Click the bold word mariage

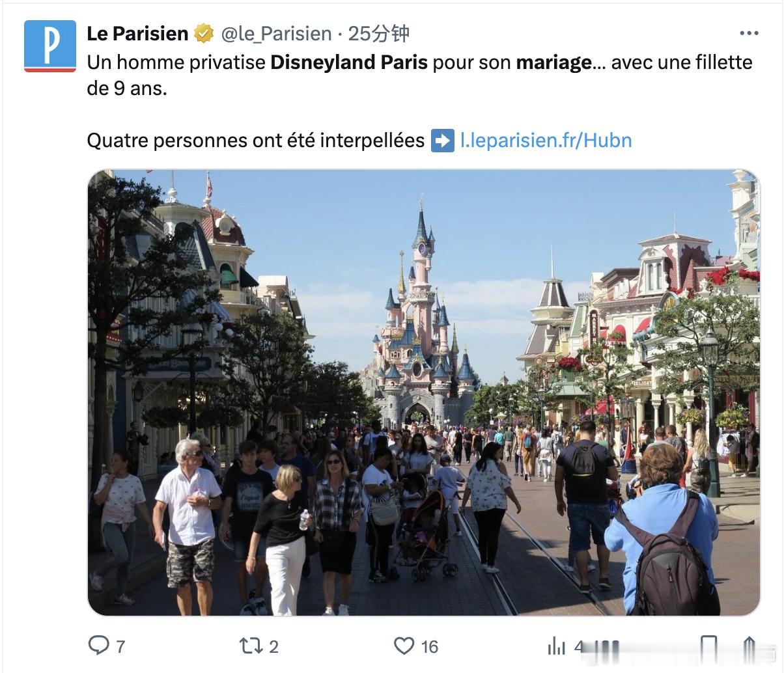[x=554, y=63]
